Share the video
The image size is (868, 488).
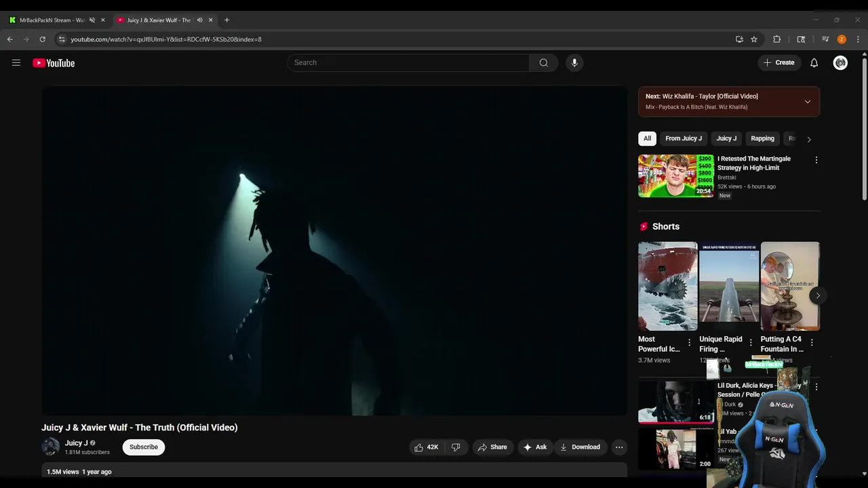coord(492,447)
